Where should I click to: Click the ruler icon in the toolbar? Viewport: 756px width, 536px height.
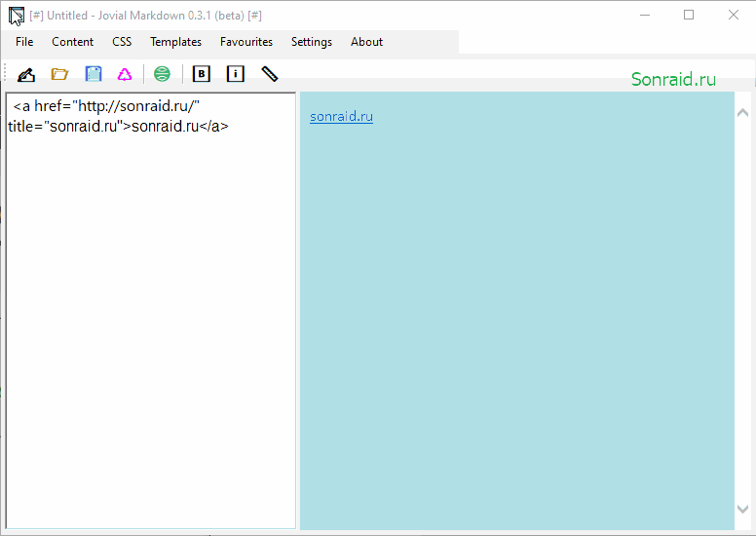270,74
